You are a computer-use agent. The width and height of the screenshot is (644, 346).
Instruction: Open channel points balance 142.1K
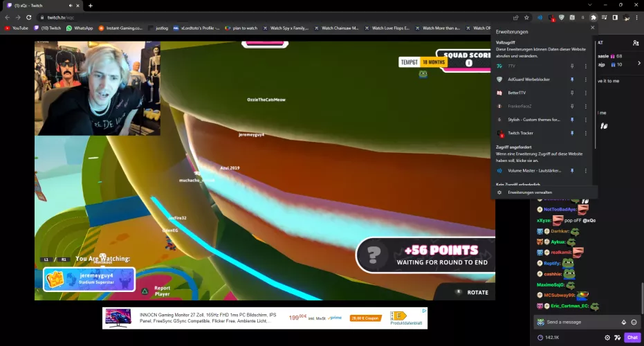(x=549, y=338)
